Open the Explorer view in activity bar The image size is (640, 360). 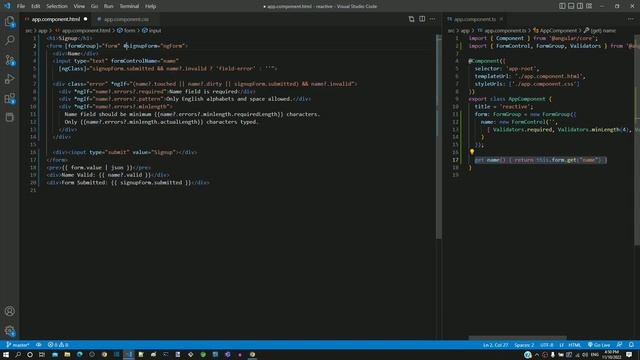click(9, 22)
